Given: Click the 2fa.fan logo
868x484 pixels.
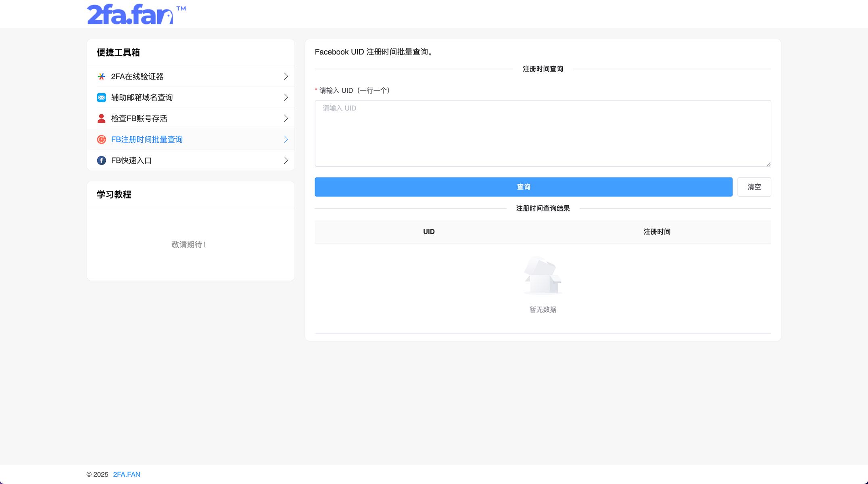Looking at the screenshot, I should point(136,15).
